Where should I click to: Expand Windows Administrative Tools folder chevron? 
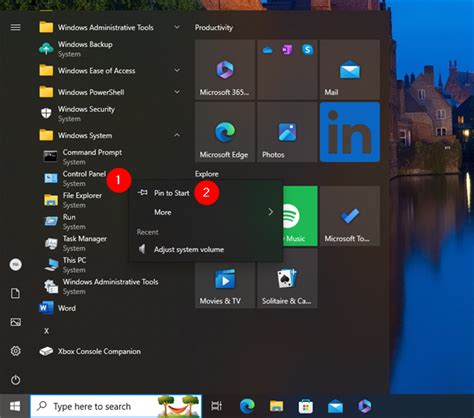tap(177, 27)
